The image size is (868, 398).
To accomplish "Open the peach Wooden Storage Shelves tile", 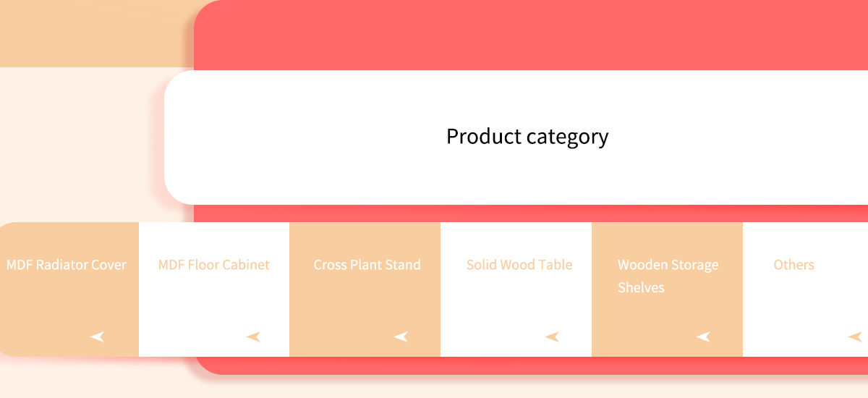I will [x=667, y=289].
